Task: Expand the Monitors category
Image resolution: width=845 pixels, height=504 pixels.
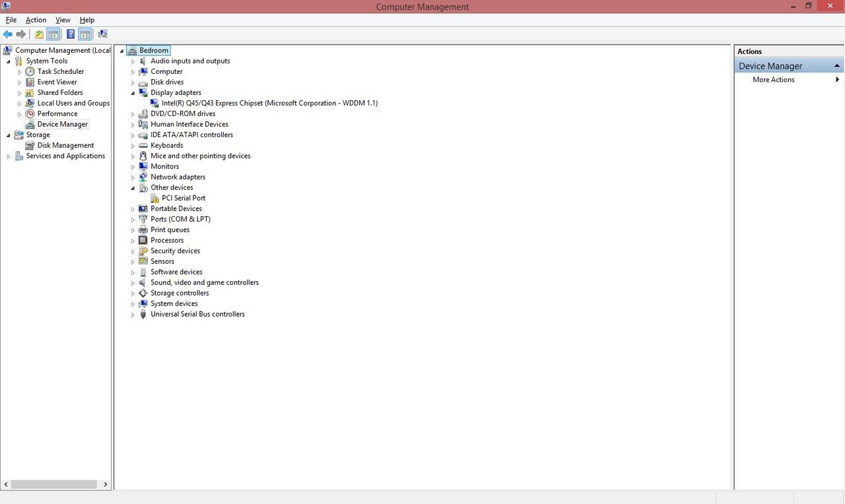Action: click(x=133, y=167)
